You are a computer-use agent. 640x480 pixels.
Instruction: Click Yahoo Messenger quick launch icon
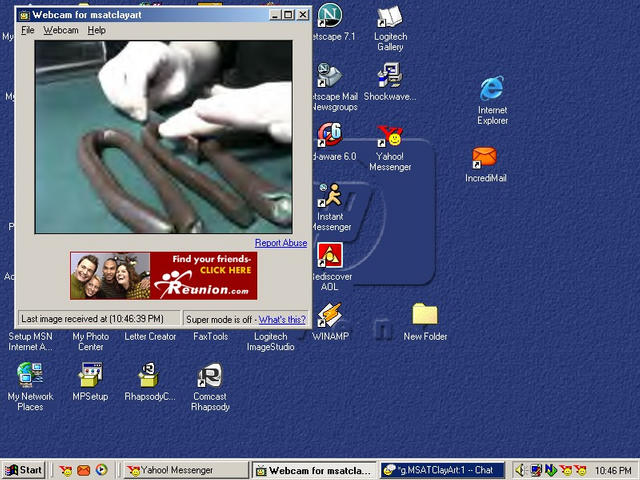(65, 470)
